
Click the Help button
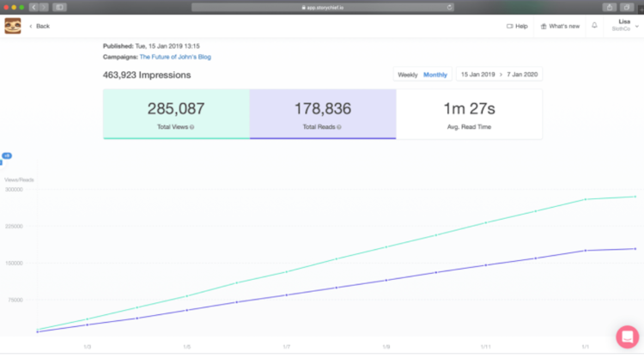click(517, 27)
